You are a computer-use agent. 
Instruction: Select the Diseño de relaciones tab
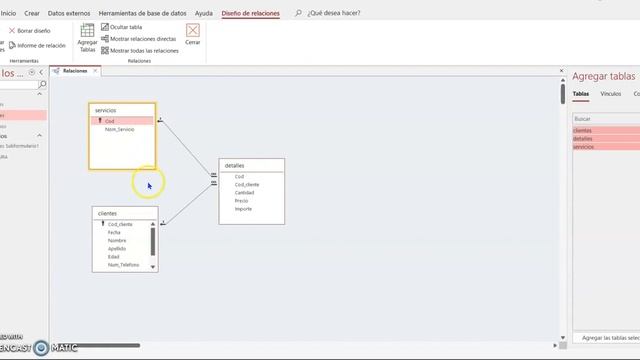point(251,13)
